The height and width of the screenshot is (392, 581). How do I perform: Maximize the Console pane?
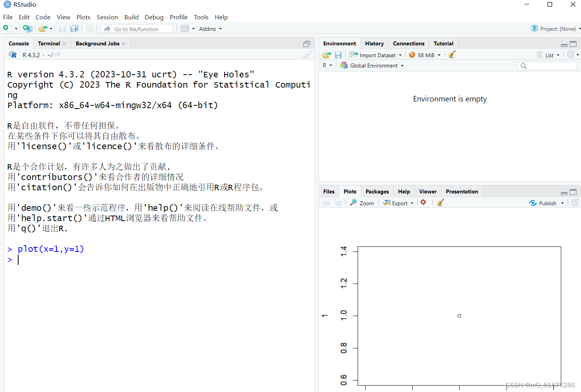pyautogui.click(x=307, y=44)
